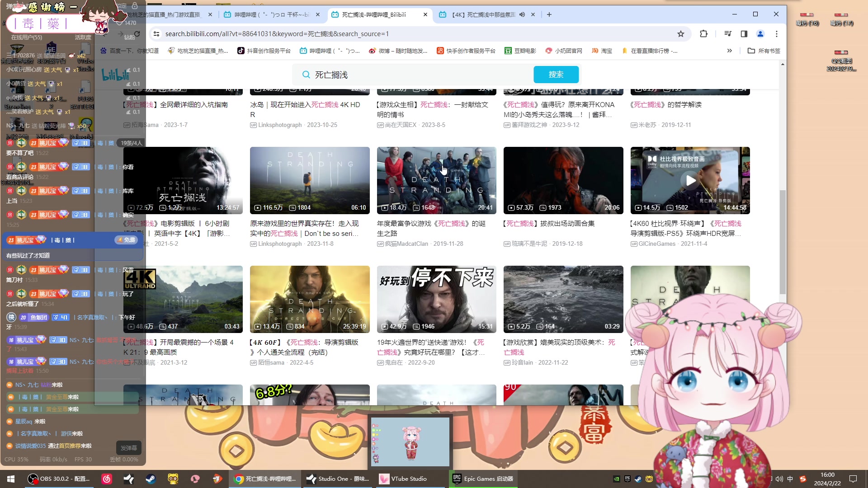Click the blue 搜索 button
The width and height of the screenshot is (868, 488).
(x=556, y=75)
